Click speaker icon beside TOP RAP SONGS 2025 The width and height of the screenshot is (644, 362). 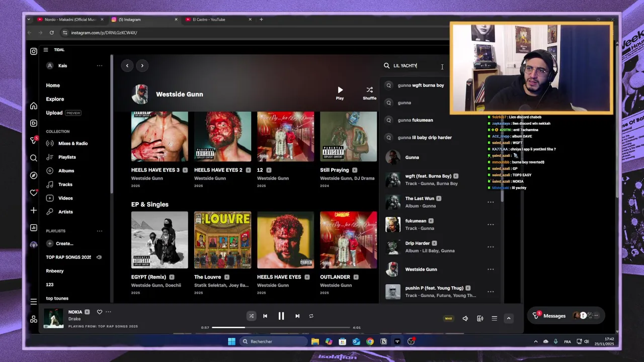[99, 257]
